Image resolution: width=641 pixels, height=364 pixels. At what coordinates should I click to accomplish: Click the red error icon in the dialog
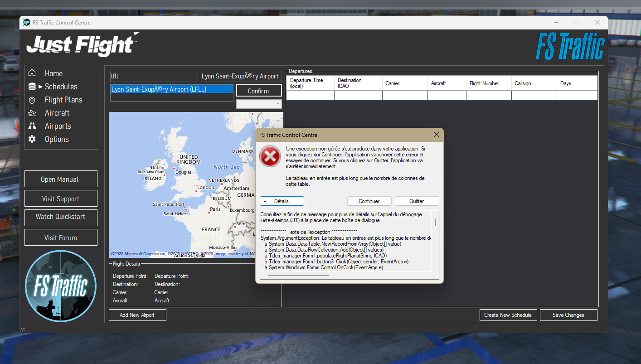pyautogui.click(x=270, y=157)
